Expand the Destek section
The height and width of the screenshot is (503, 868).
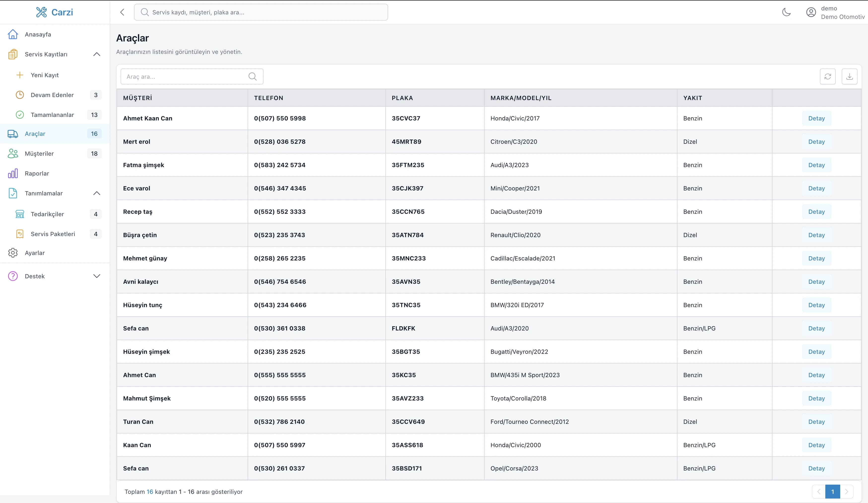(97, 276)
